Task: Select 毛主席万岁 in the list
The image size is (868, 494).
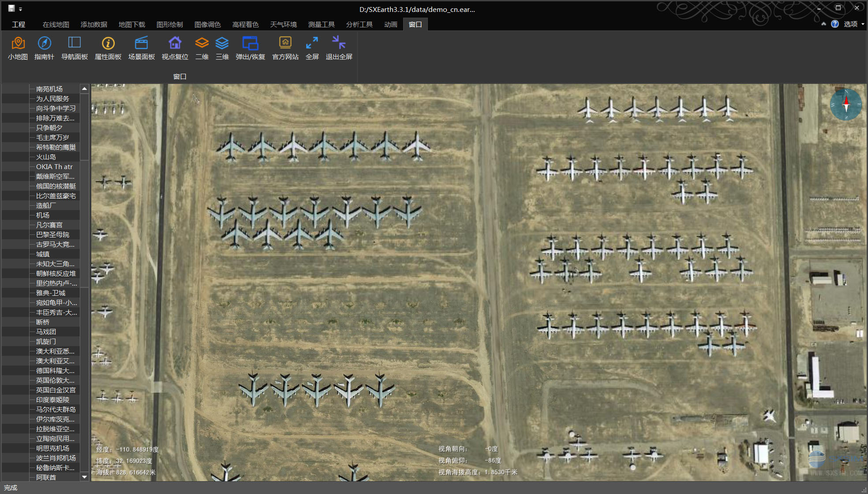Action: click(x=52, y=137)
